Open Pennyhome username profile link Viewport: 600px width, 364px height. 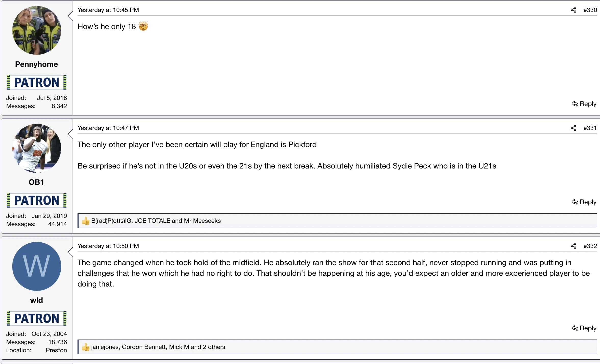(x=36, y=64)
